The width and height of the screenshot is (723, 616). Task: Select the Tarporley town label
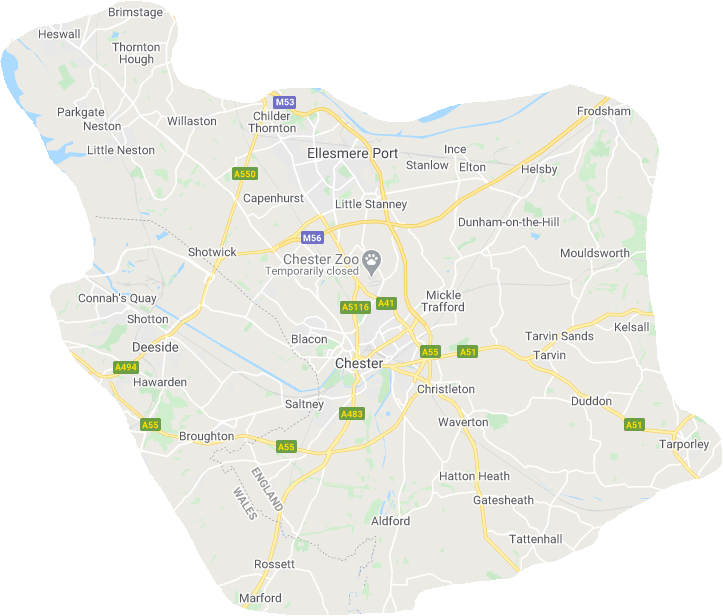point(684,444)
